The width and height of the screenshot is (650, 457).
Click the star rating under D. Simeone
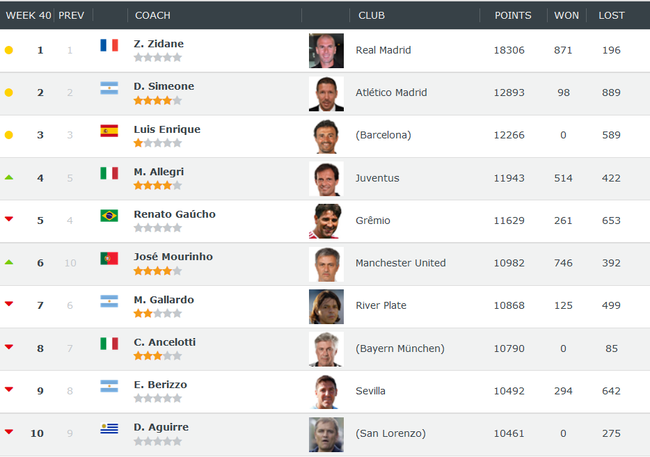(x=158, y=100)
